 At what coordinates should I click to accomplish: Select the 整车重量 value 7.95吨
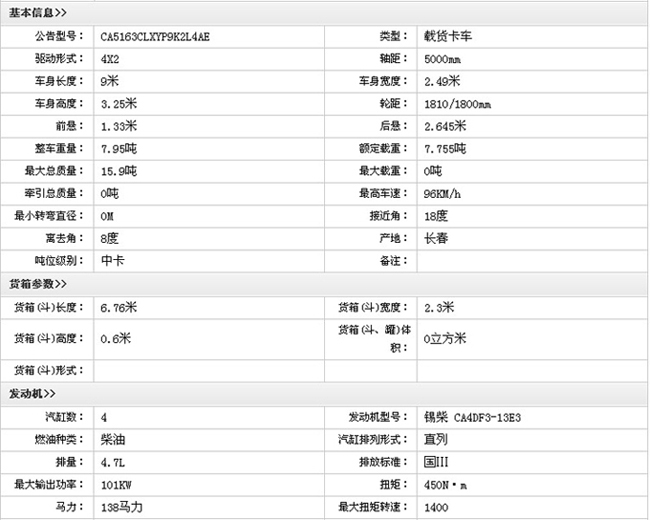pyautogui.click(x=119, y=148)
